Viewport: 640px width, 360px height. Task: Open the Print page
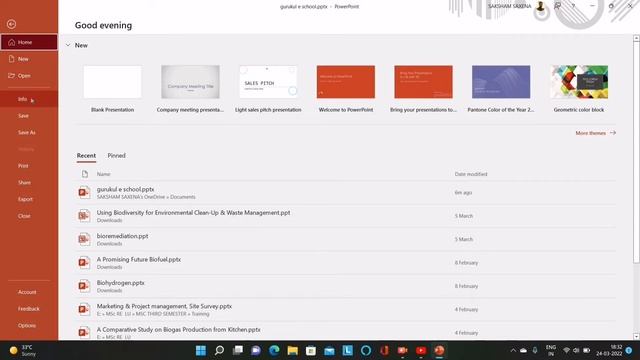29,166
